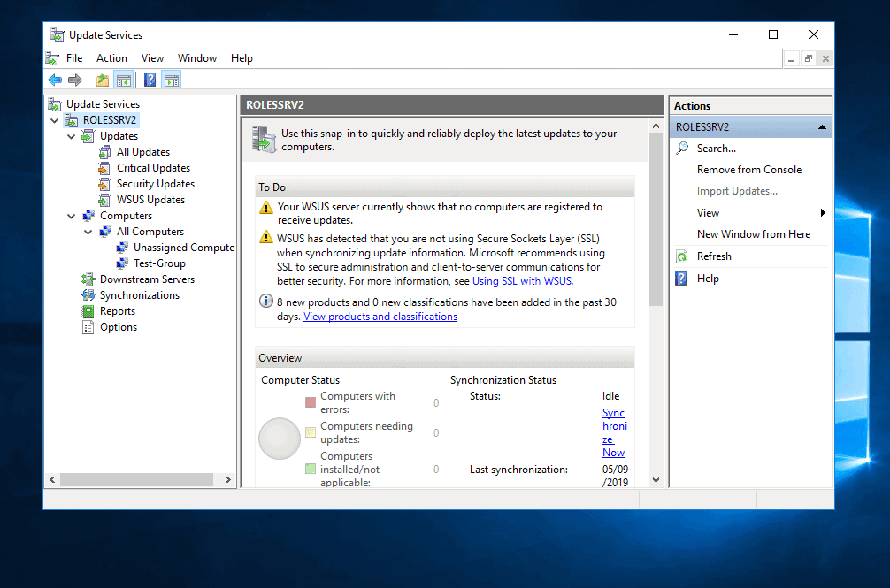
Task: Follow the Using SSL with WSUS link
Action: [x=522, y=280]
